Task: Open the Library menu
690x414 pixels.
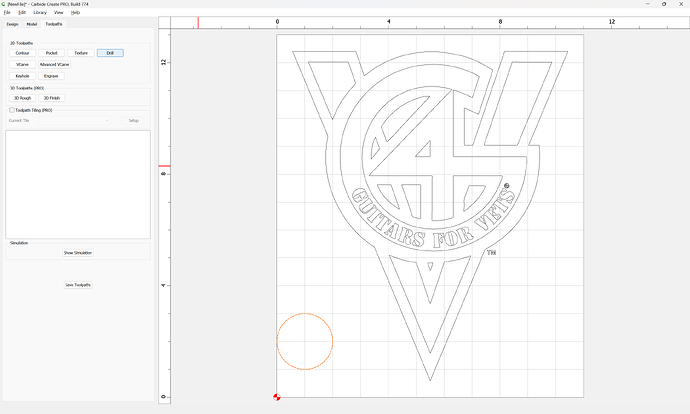Action: 40,12
